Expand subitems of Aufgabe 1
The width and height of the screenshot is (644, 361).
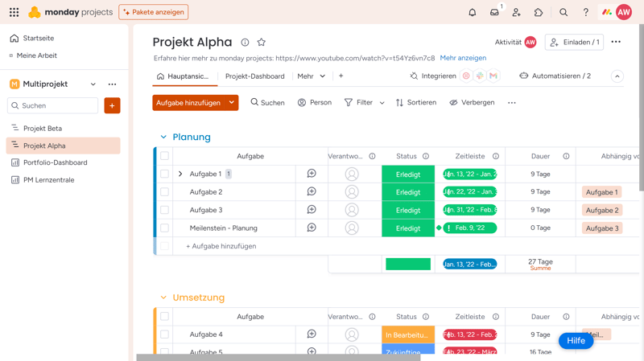(x=180, y=174)
